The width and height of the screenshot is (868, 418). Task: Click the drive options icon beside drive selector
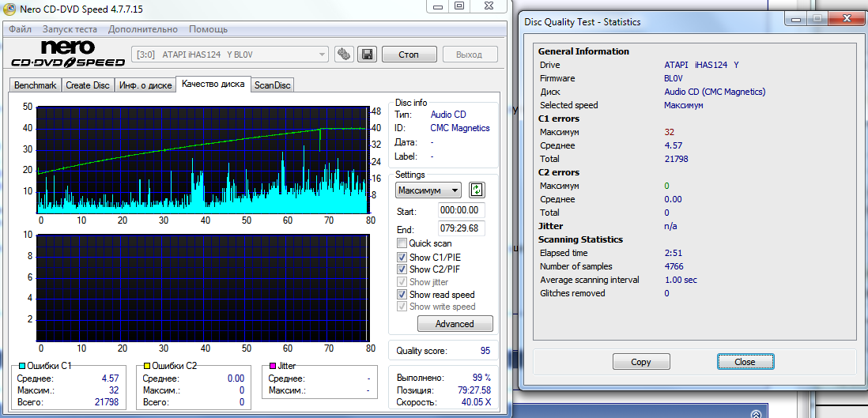pyautogui.click(x=344, y=55)
